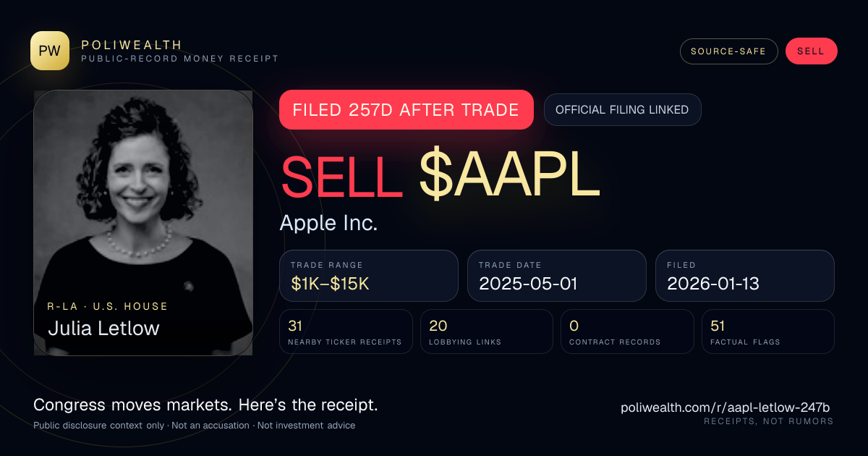Open Julia Letlow's portrait photo
868x456 pixels.
[x=143, y=223]
